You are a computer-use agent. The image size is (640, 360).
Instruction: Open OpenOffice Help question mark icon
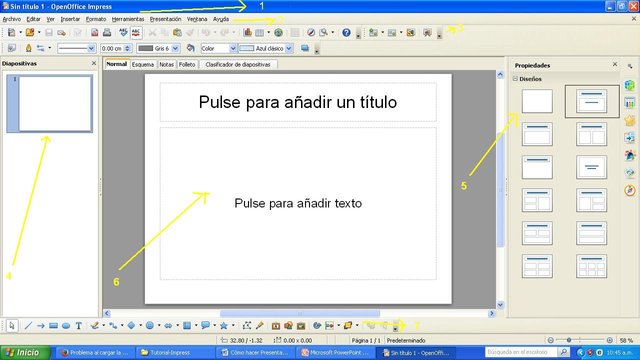(x=346, y=32)
